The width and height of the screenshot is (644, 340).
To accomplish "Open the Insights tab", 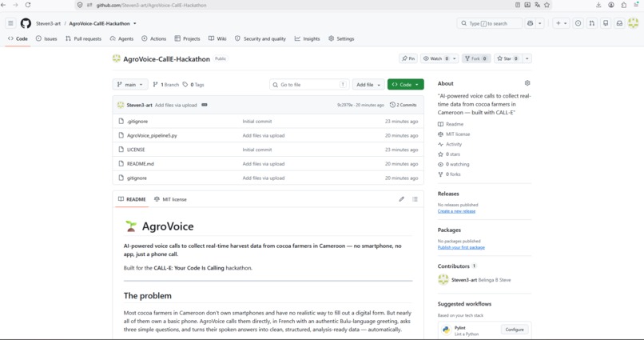I will click(307, 38).
